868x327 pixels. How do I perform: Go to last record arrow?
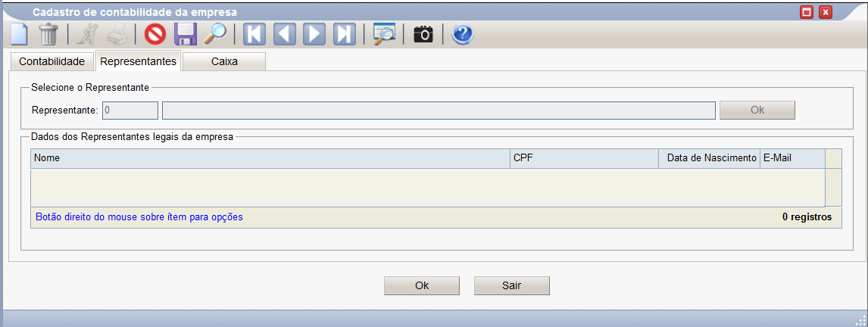345,35
